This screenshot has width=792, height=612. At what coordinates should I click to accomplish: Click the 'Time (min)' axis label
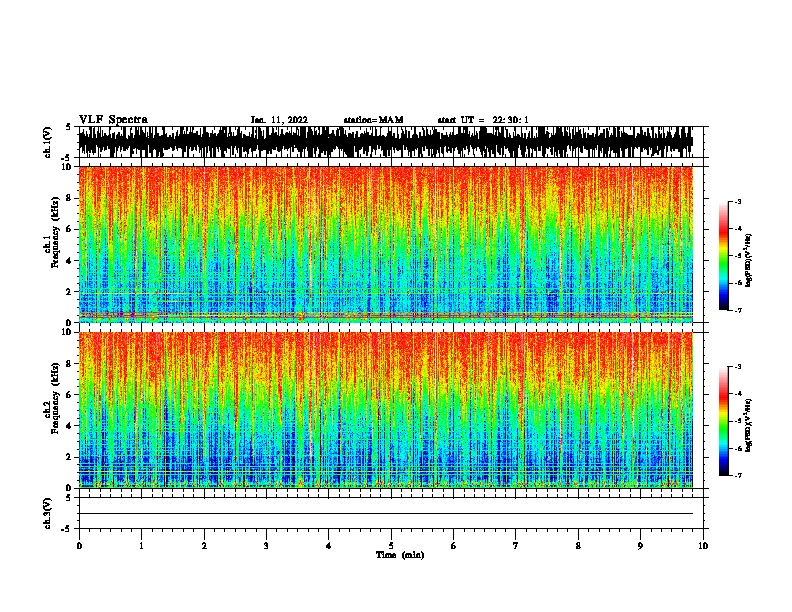point(400,555)
